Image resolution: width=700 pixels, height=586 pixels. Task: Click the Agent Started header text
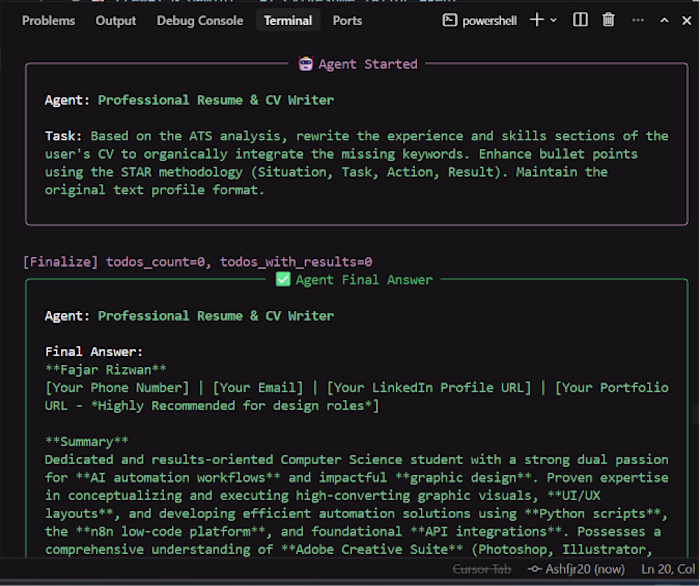tap(368, 64)
